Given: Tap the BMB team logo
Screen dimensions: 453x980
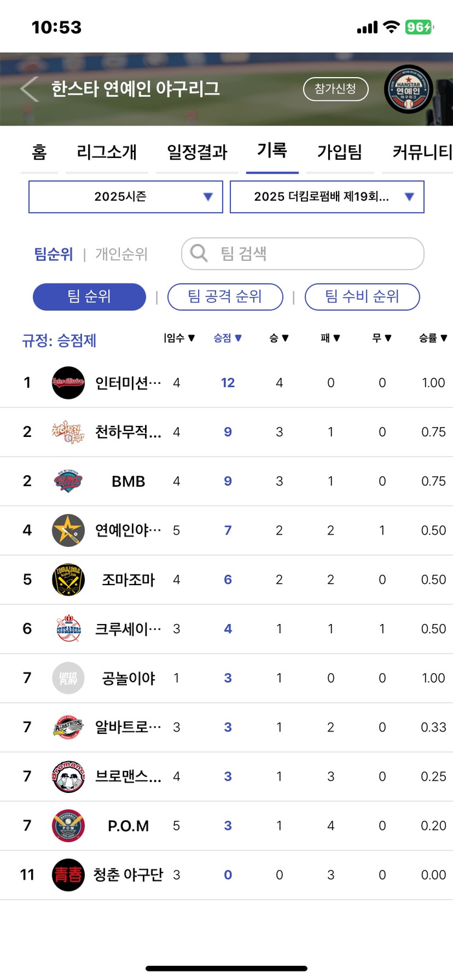Looking at the screenshot, I should pyautogui.click(x=68, y=482).
